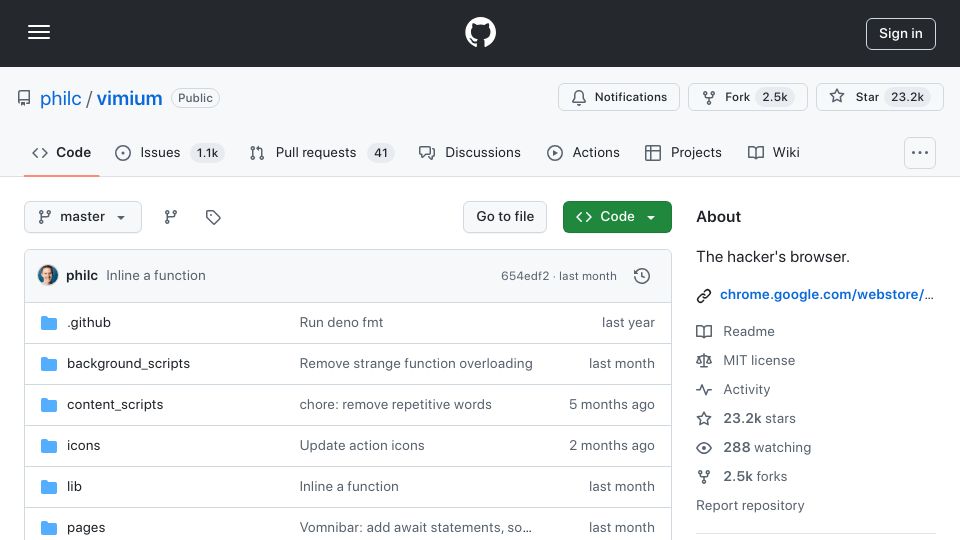Open the pages folder
960x540 pixels.
point(86,528)
